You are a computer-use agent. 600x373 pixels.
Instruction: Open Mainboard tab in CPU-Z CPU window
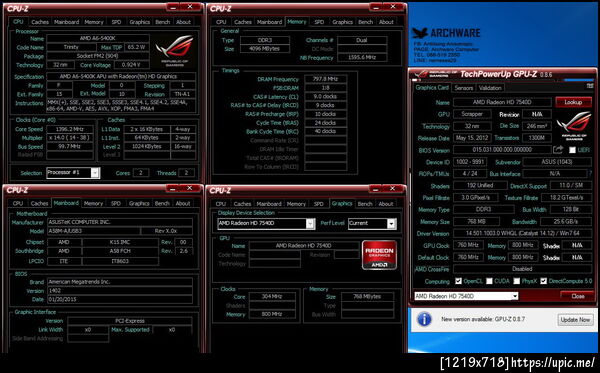point(67,22)
